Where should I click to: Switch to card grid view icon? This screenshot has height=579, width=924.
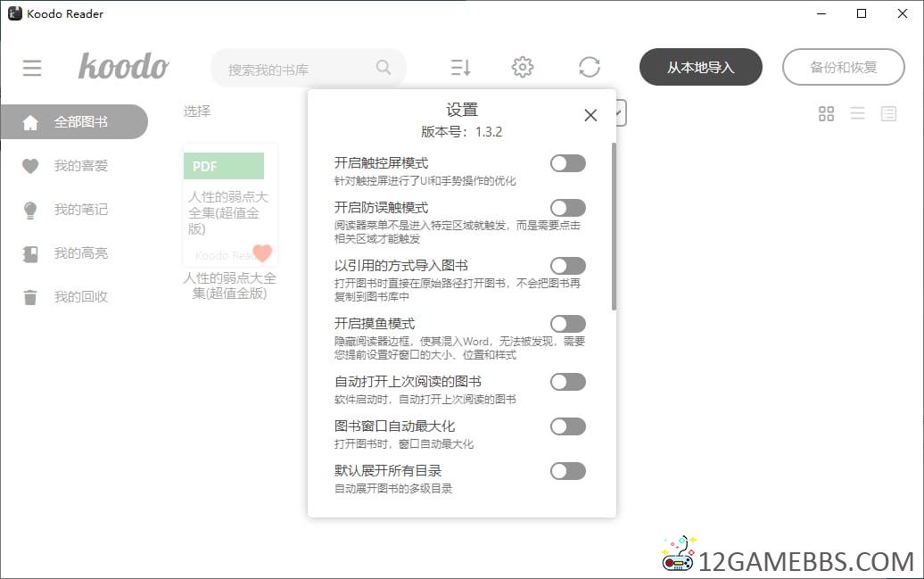(x=826, y=113)
